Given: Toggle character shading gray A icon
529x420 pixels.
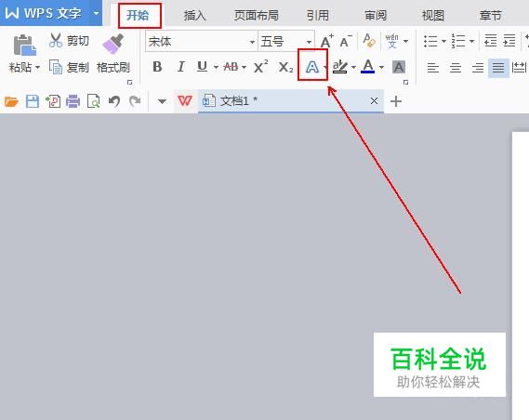Looking at the screenshot, I should pyautogui.click(x=399, y=67).
